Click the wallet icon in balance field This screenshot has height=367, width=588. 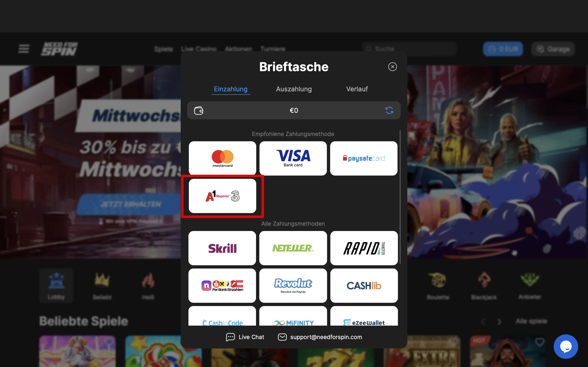[199, 110]
